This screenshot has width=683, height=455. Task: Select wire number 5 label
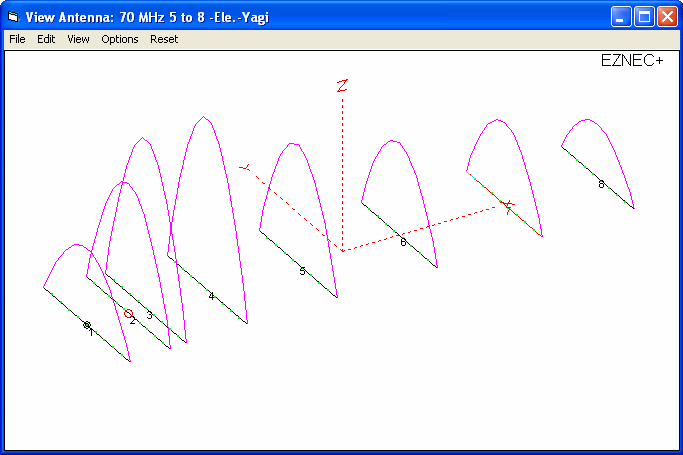tap(302, 271)
